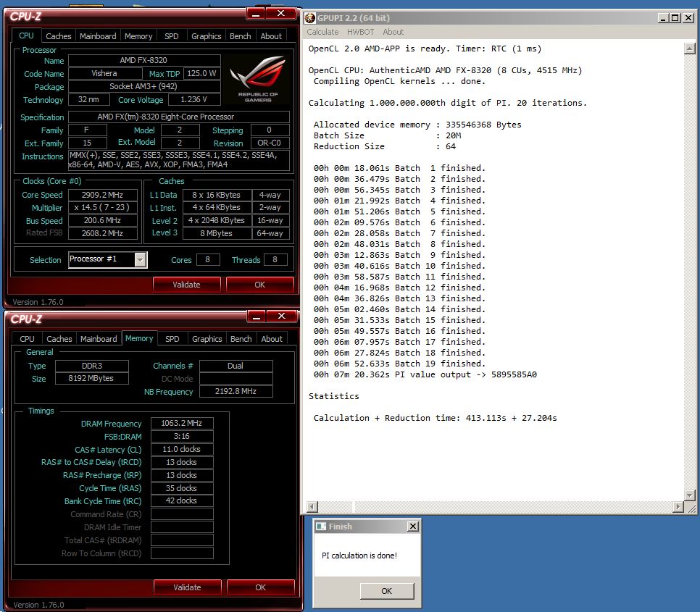Click the Threads count field showing 8
This screenshot has width=700, height=612.
click(275, 259)
